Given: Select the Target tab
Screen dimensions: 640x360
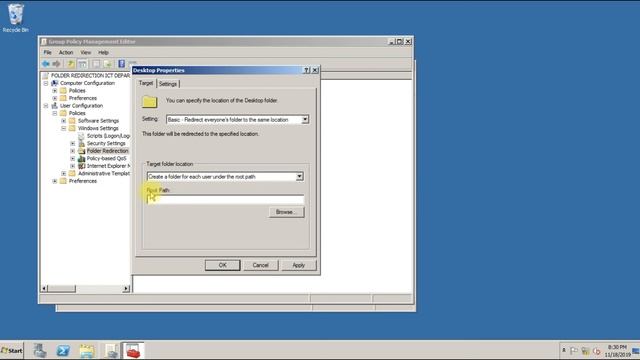Looking at the screenshot, I should point(146,83).
